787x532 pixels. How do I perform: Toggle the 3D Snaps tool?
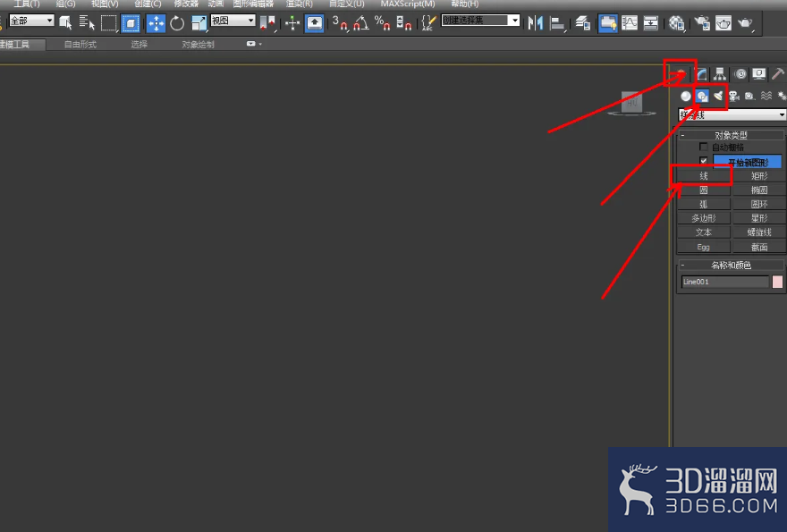[x=340, y=23]
